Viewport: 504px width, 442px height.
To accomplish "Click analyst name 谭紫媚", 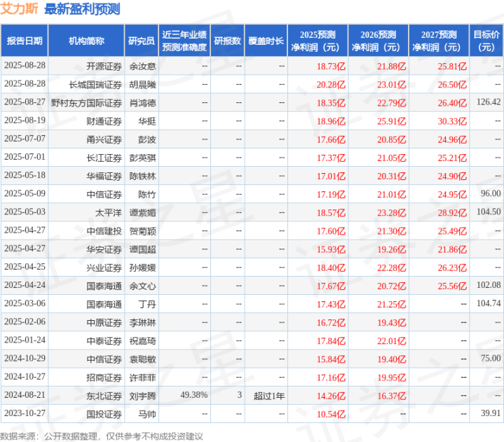I will pyautogui.click(x=143, y=213).
